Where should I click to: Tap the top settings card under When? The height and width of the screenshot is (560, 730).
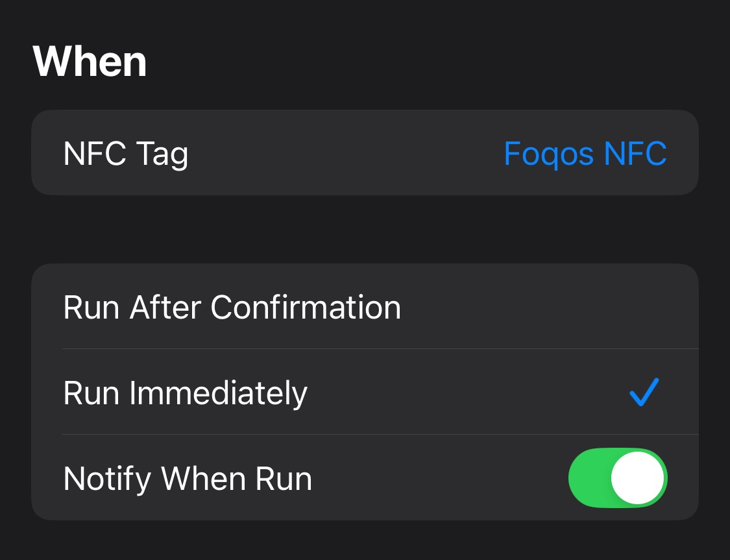pos(365,152)
